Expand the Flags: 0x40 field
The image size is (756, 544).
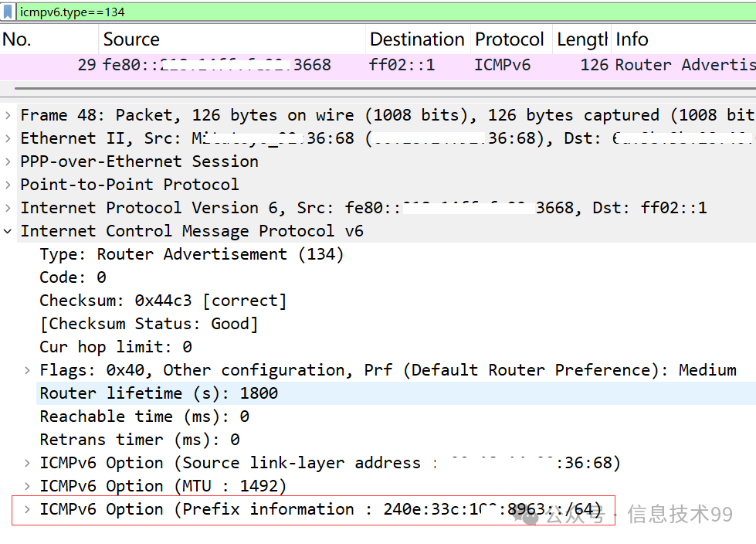(28, 370)
